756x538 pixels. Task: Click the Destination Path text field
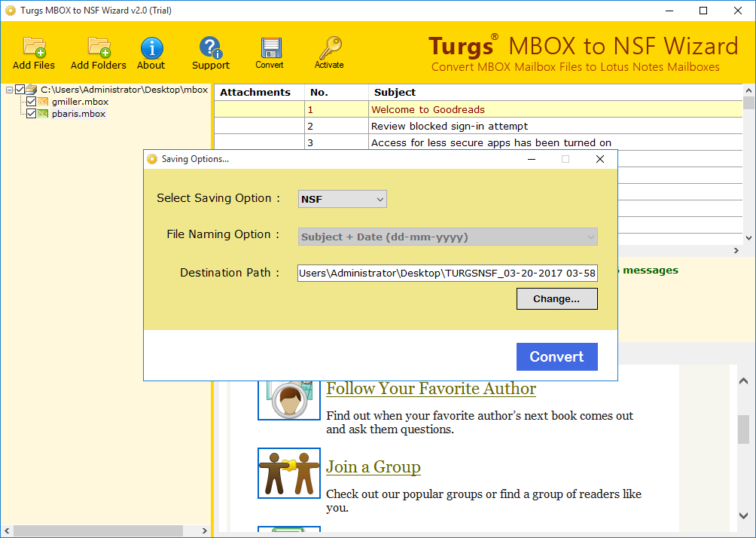pyautogui.click(x=447, y=273)
